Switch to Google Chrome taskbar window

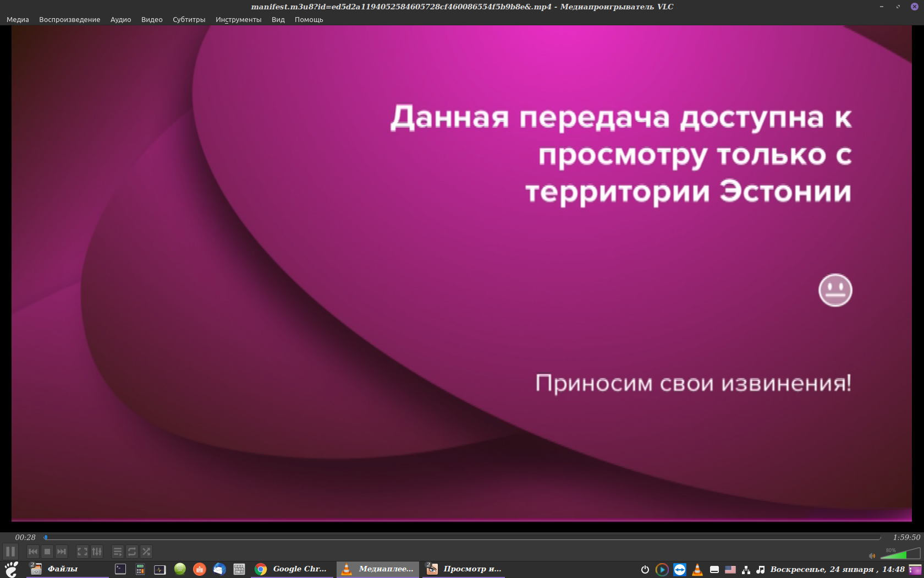(291, 569)
